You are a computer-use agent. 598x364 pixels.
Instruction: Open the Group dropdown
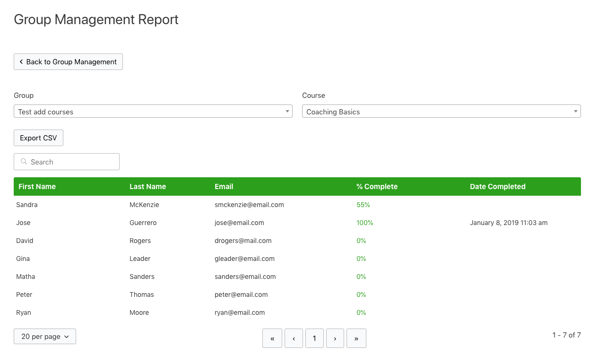tap(153, 112)
